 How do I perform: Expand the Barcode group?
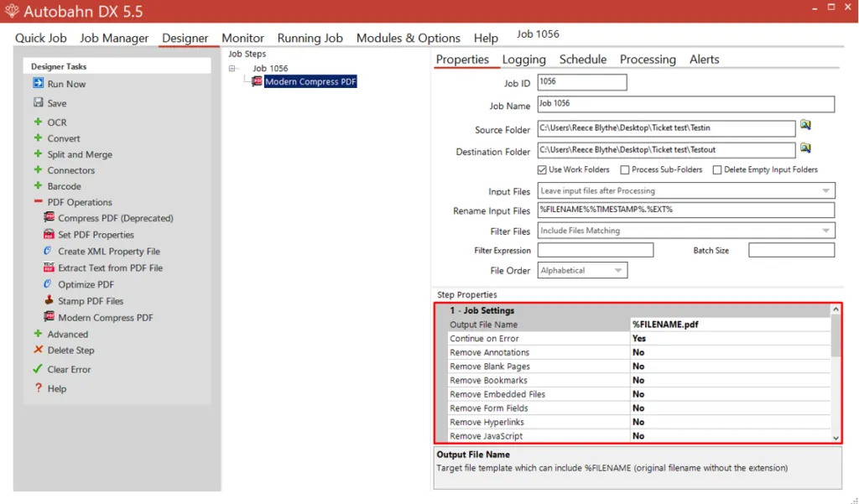(x=38, y=185)
